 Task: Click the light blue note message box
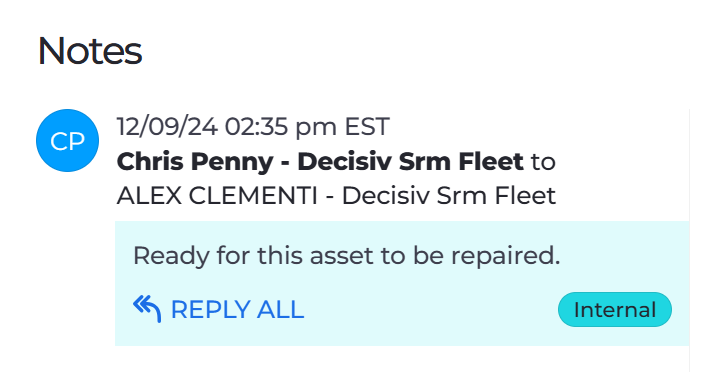click(402, 283)
